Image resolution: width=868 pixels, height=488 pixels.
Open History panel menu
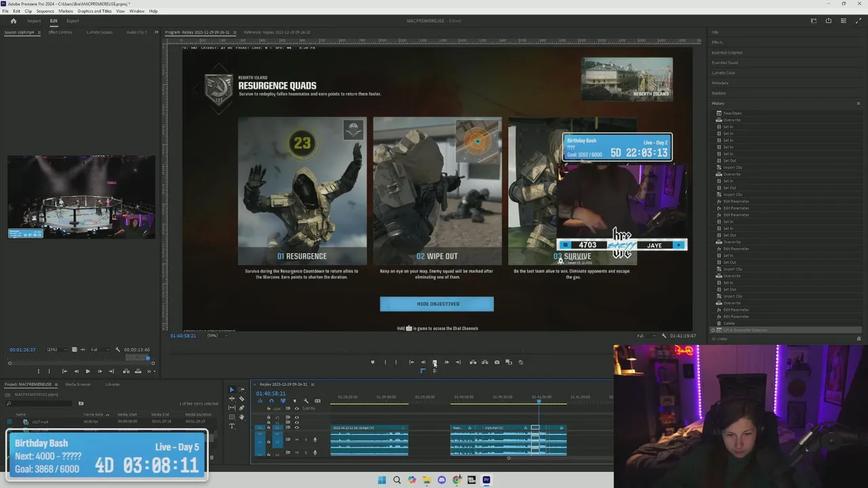pos(859,103)
